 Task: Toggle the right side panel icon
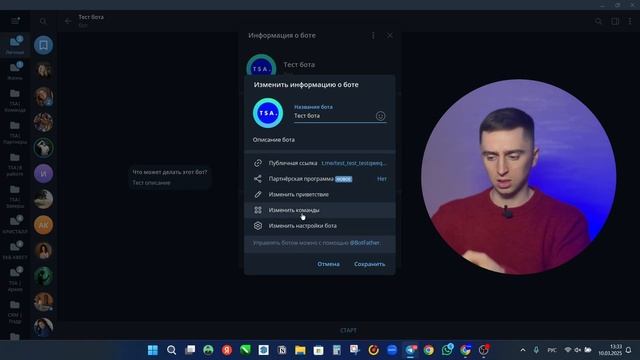pyautogui.click(x=615, y=21)
